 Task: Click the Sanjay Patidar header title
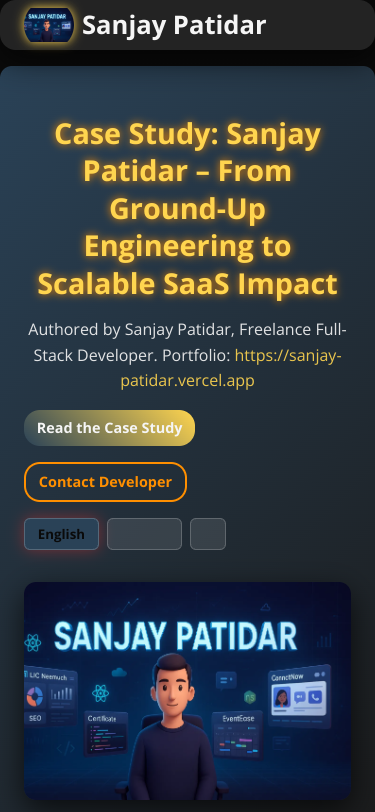[x=174, y=25]
